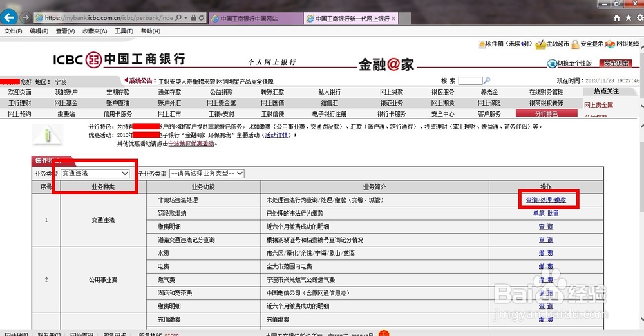Click the 燃气费 cell
This screenshot has height=336, width=644.
tap(204, 280)
